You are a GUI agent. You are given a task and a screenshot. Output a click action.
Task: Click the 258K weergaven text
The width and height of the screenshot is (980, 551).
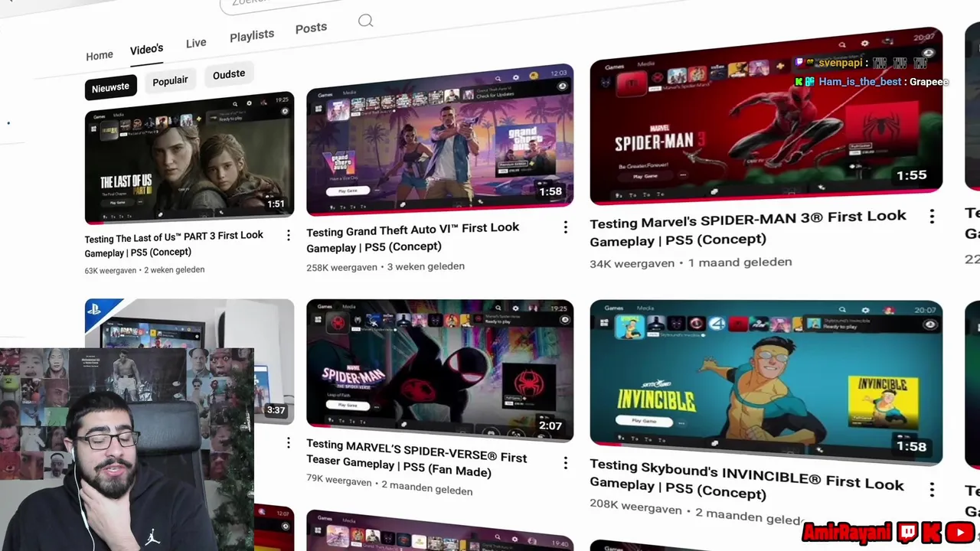click(x=341, y=267)
